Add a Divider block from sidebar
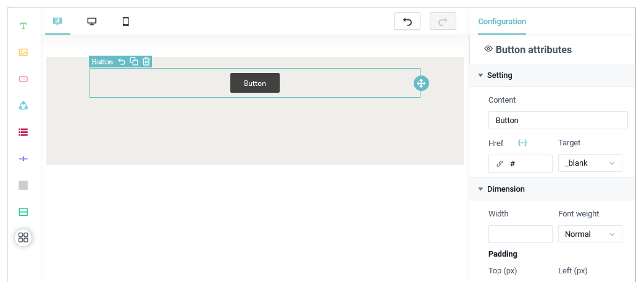The width and height of the screenshot is (644, 282). (x=23, y=159)
